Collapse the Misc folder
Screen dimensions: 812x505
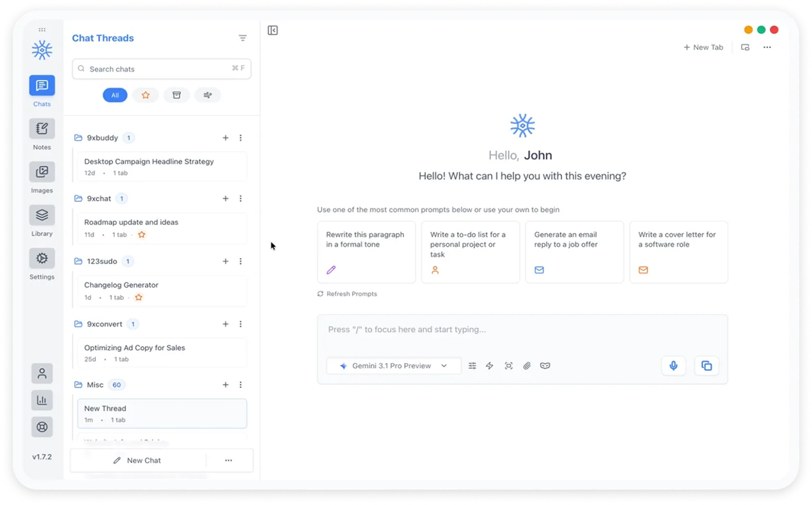pos(78,385)
